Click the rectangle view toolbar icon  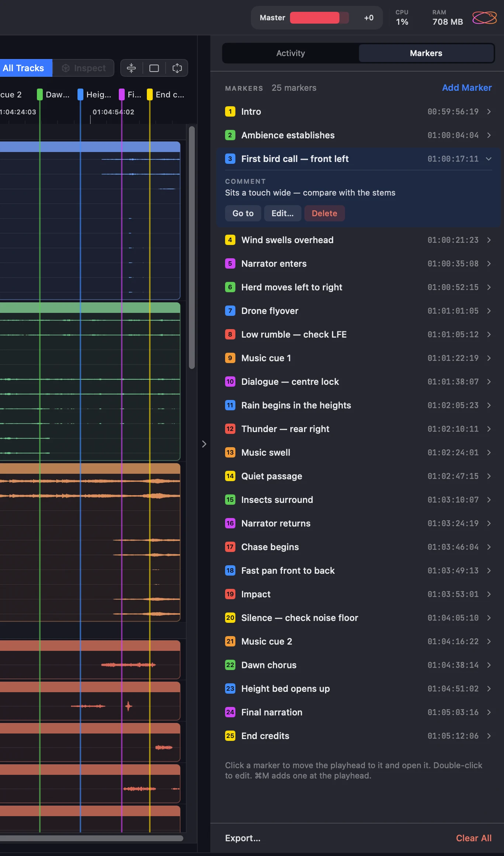pyautogui.click(x=154, y=68)
